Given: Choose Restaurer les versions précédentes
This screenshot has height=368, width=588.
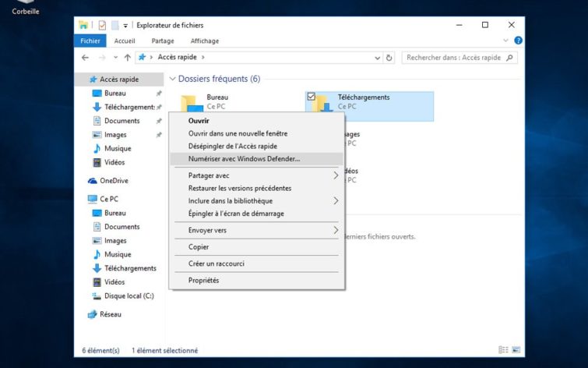Looking at the screenshot, I should [256, 188].
